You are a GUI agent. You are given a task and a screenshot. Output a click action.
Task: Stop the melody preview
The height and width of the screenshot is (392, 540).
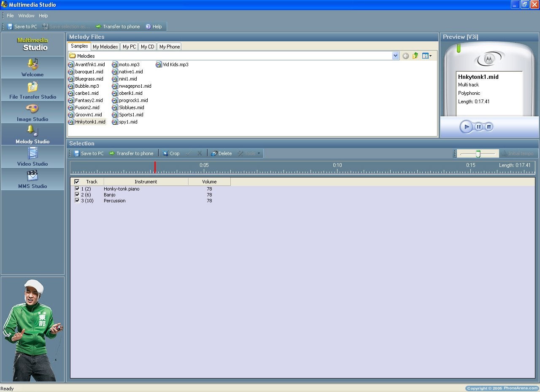coord(489,126)
